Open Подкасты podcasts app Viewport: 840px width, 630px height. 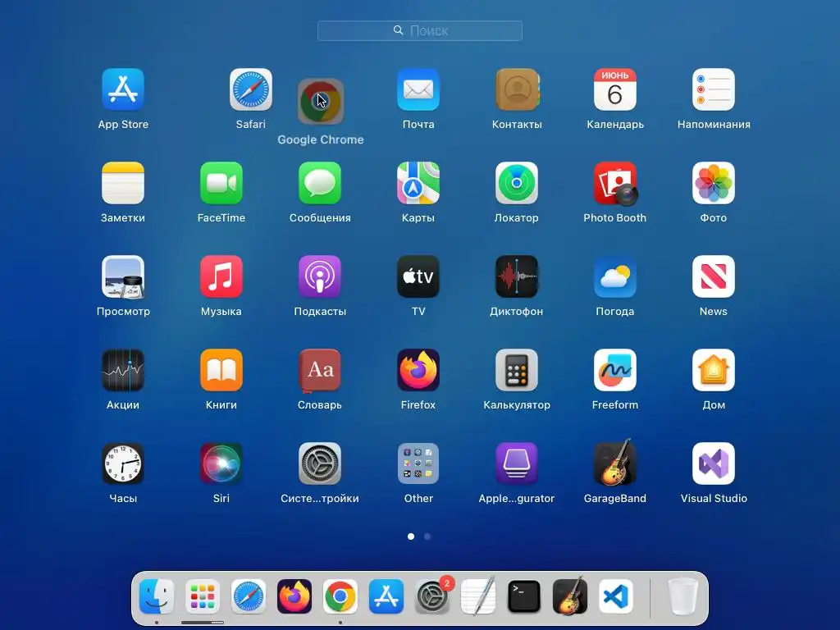320,276
